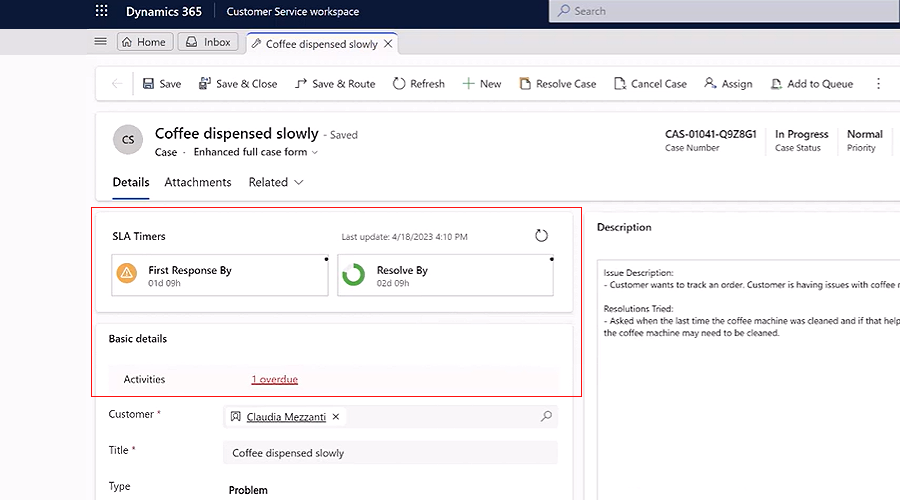Click the Cancel Case command
900x500 pixels.
650,84
